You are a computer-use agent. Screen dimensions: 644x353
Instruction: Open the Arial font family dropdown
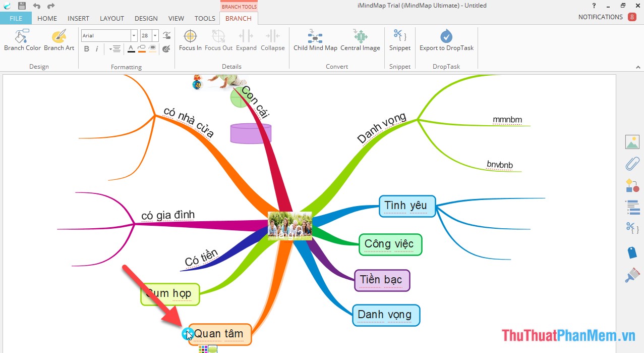click(134, 35)
